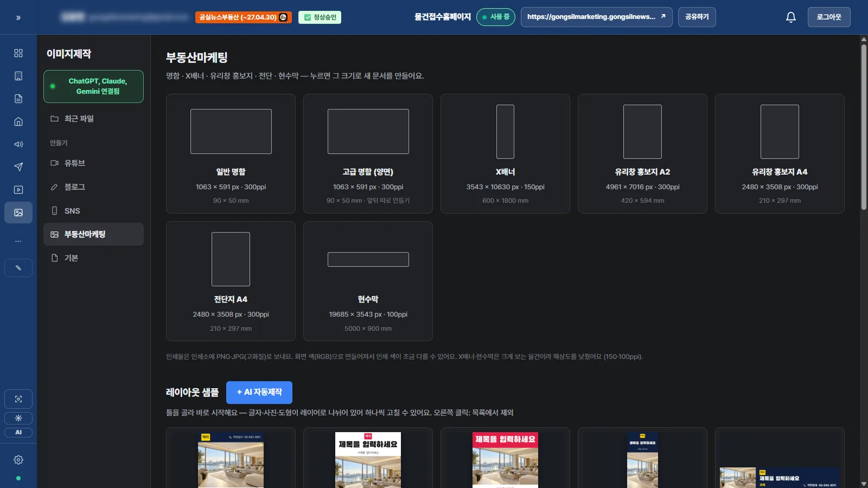Click the asterisk spark icon button
This screenshot has width=868, height=488.
18,418
